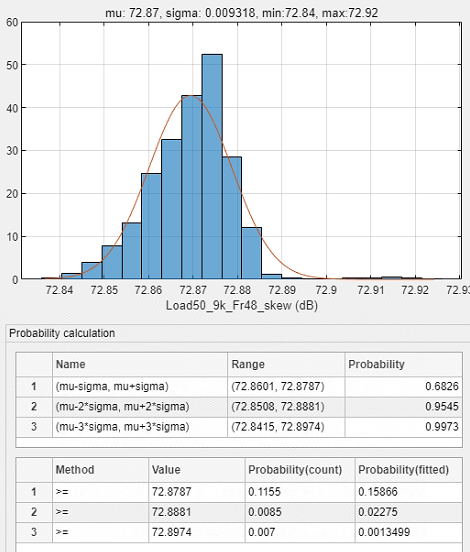470x552 pixels.
Task: Select the Probability(count) column header
Action: [x=300, y=470]
